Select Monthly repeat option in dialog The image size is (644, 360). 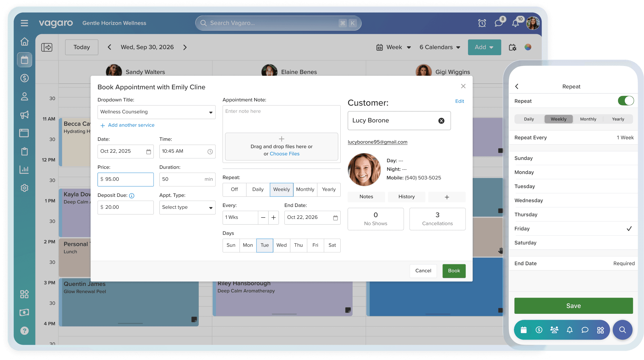(x=305, y=190)
